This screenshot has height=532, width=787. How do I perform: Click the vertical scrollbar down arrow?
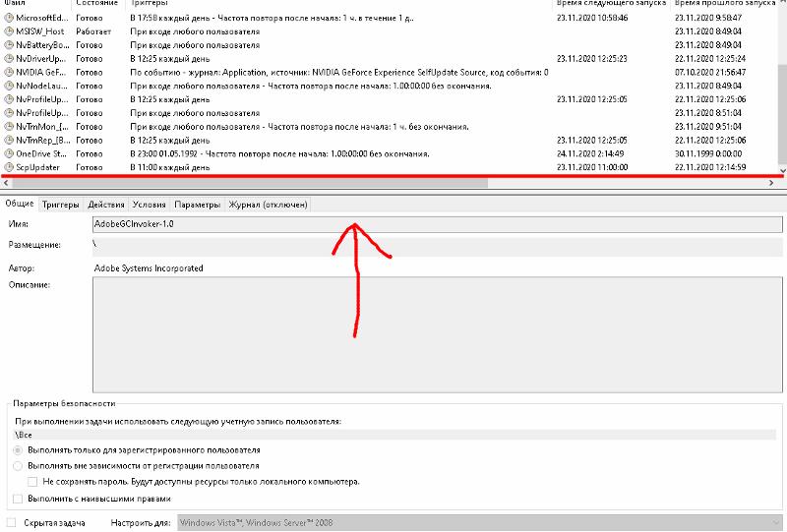[x=782, y=171]
